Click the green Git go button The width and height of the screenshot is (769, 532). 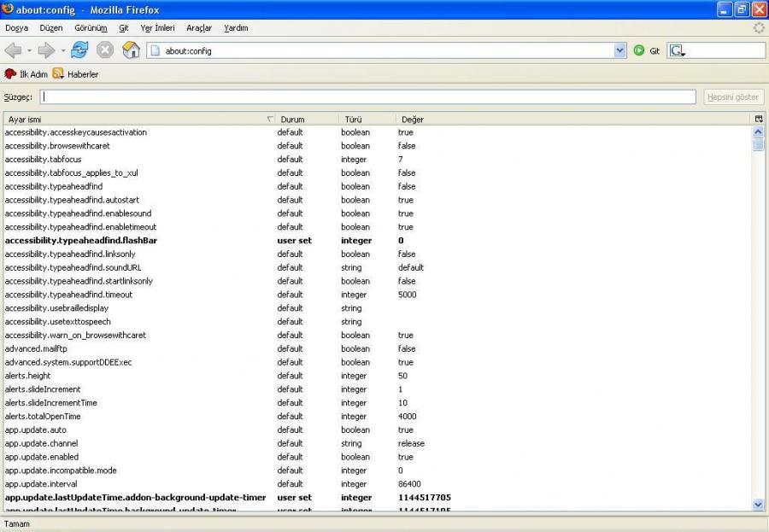click(639, 50)
